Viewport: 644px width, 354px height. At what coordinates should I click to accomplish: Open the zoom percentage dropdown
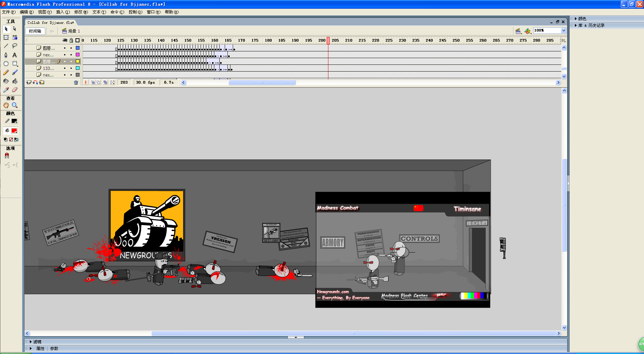pyautogui.click(x=563, y=31)
